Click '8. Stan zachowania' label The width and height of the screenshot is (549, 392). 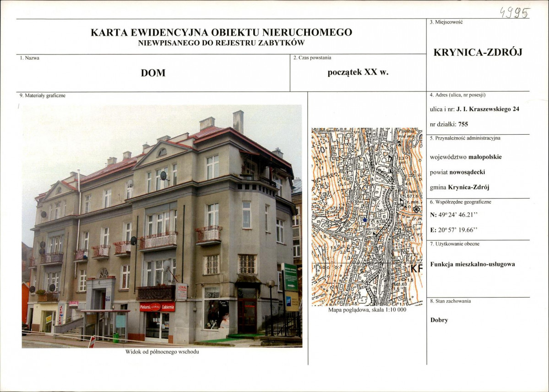click(x=450, y=301)
